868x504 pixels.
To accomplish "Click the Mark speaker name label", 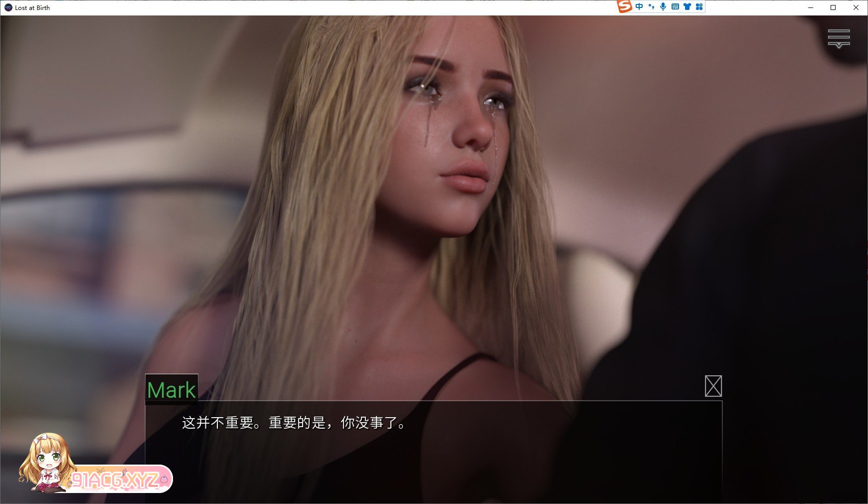I will [x=172, y=390].
